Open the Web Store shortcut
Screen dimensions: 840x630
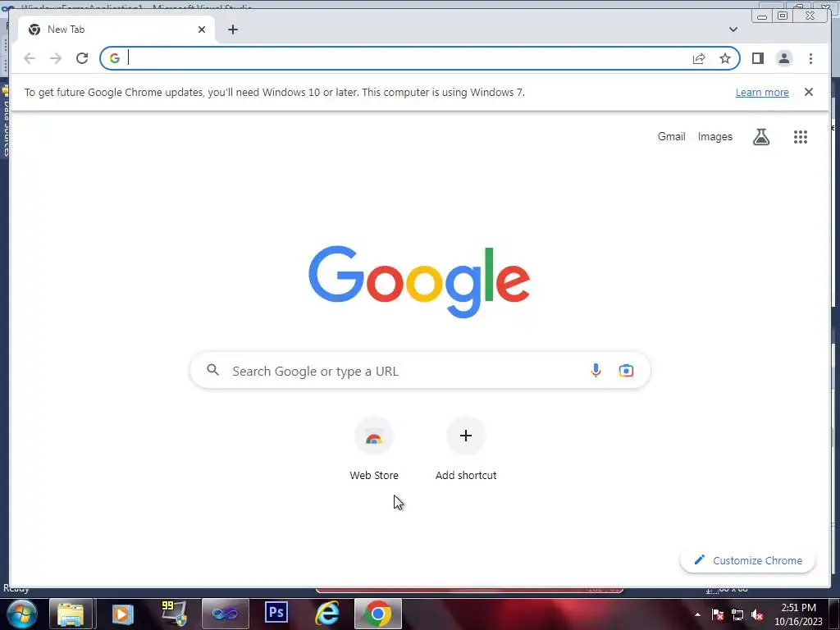point(374,450)
